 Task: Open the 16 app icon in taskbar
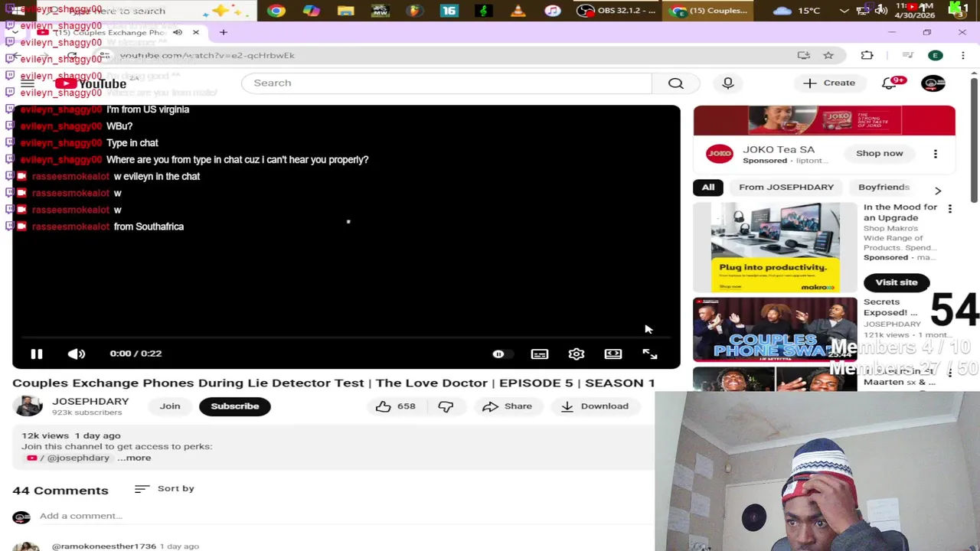pyautogui.click(x=449, y=11)
